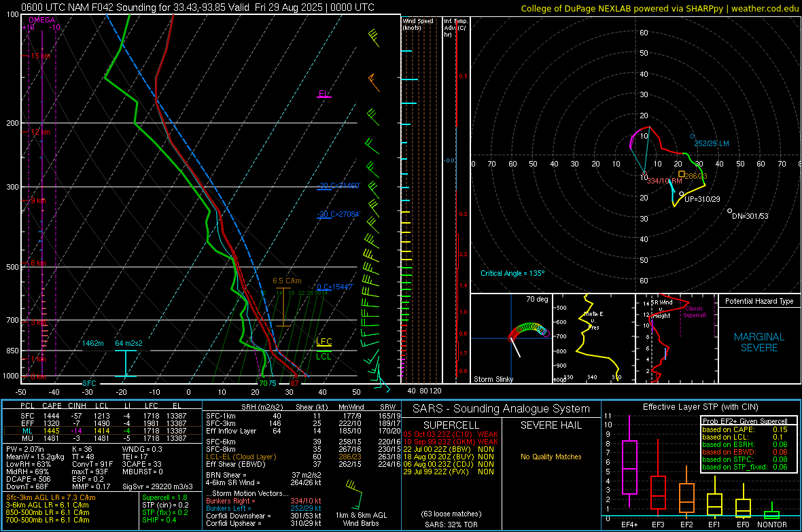The height and width of the screenshot is (532, 802).
Task: Click the -30 C=31460' height label
Action: pyautogui.click(x=338, y=185)
